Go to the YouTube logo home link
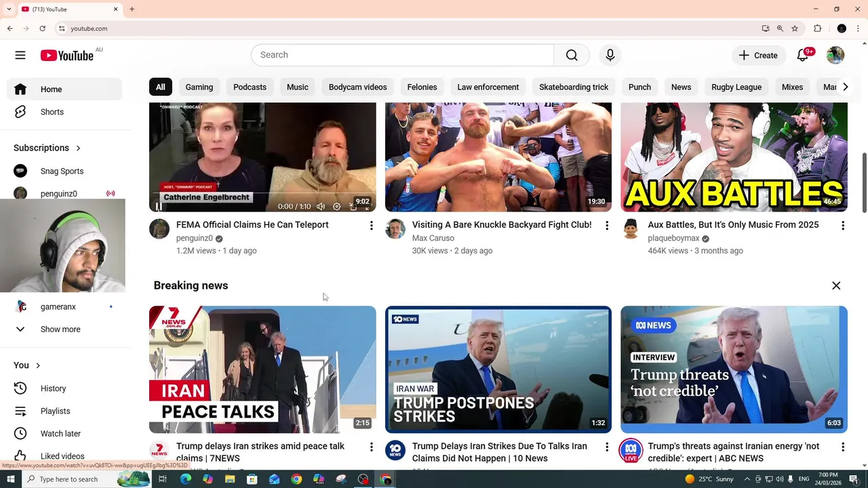The height and width of the screenshot is (488, 868). pyautogui.click(x=66, y=56)
